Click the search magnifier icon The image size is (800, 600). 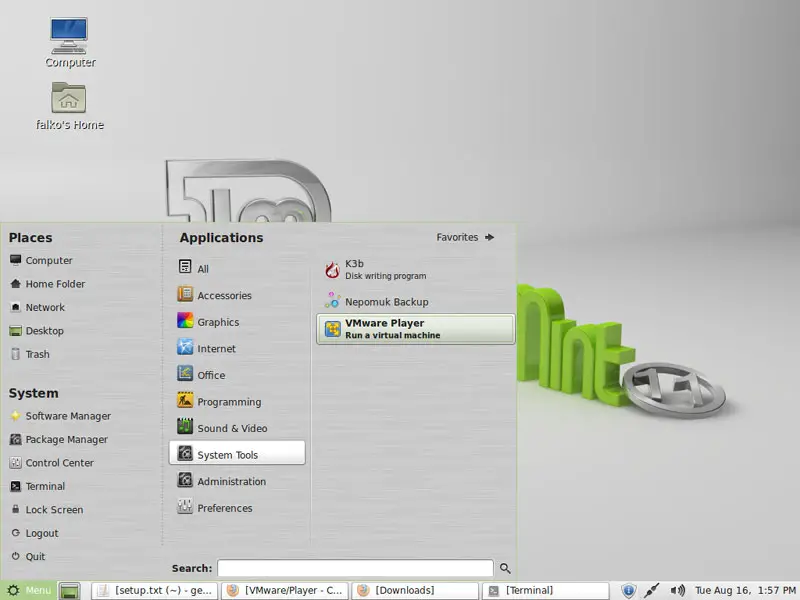point(505,568)
